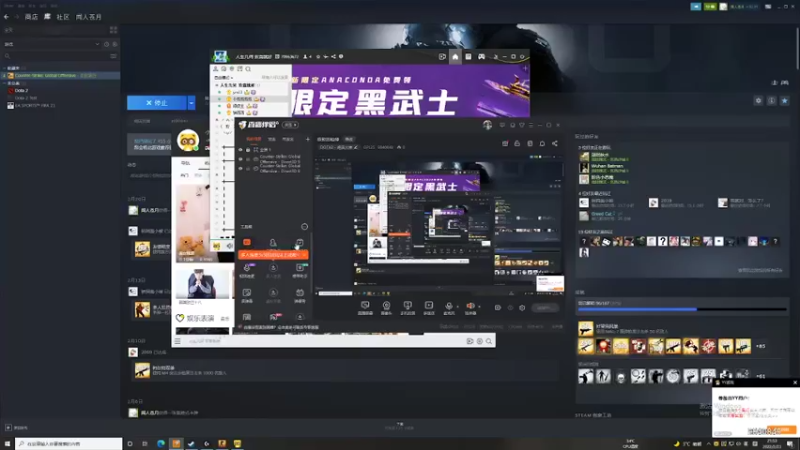
Task: Go back with Steam's back arrow
Action: 6,17
